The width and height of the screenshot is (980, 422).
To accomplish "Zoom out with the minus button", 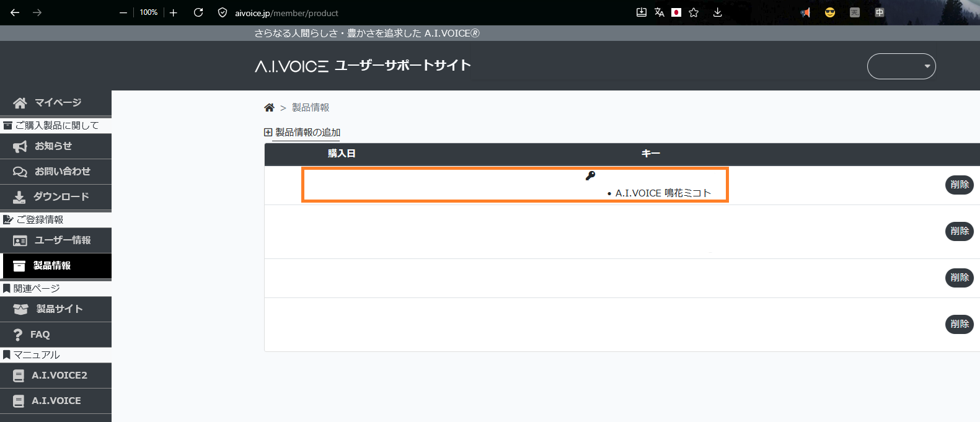I will point(123,12).
